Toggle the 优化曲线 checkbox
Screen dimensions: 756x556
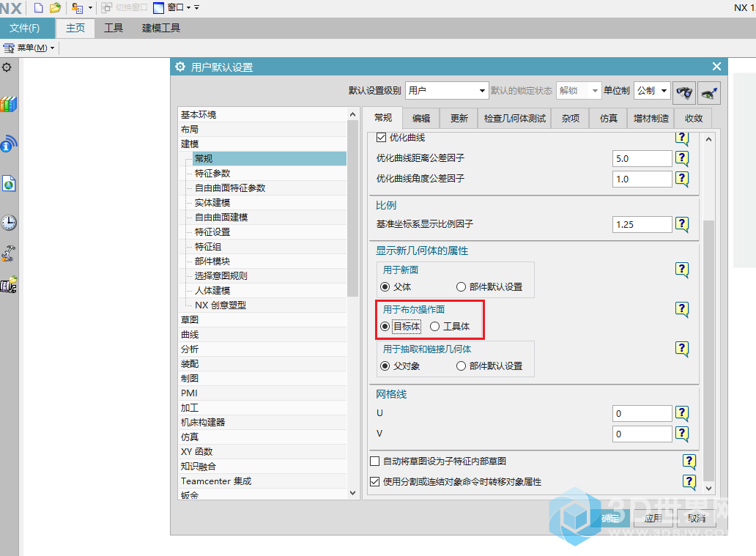(382, 138)
